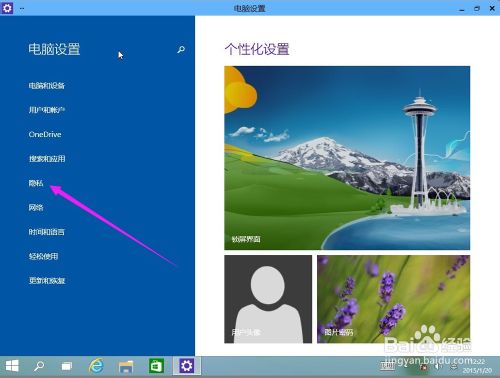Open the 图片密码 picture password tile
The image size is (500, 378).
[x=393, y=299]
